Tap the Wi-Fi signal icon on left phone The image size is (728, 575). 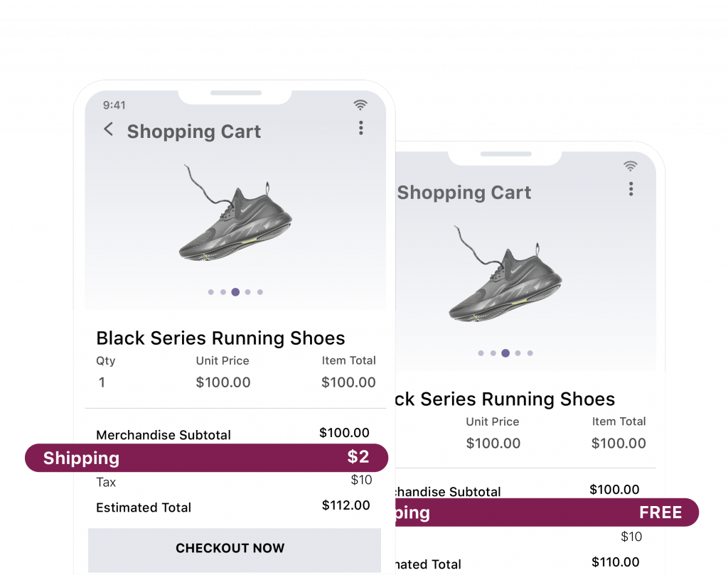click(x=360, y=104)
